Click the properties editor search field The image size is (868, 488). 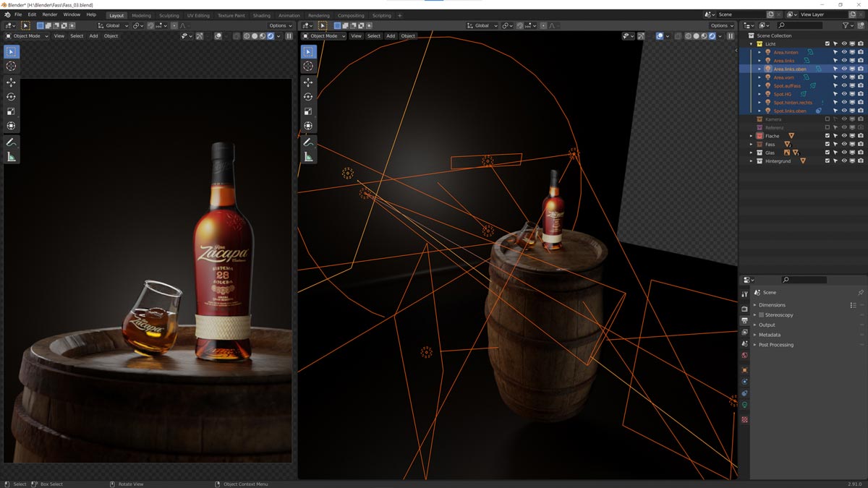point(804,280)
